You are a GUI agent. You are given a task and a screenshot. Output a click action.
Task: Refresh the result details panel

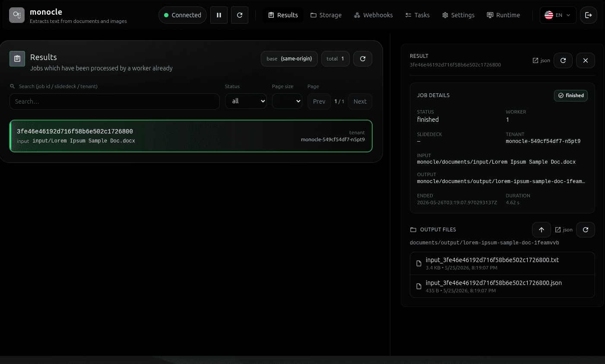(563, 60)
